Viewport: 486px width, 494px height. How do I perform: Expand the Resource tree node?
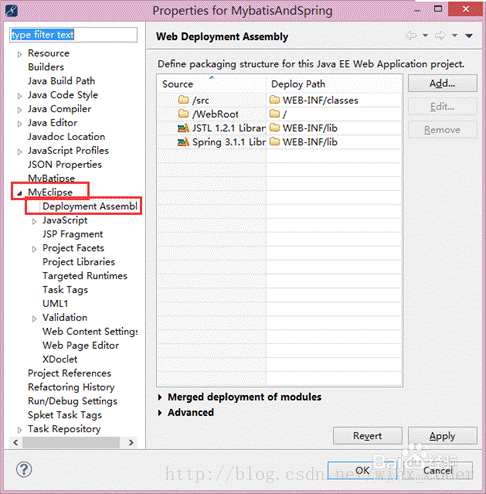click(20, 54)
